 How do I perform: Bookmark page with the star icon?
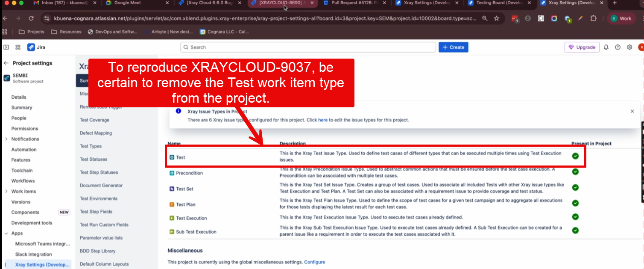point(497,19)
